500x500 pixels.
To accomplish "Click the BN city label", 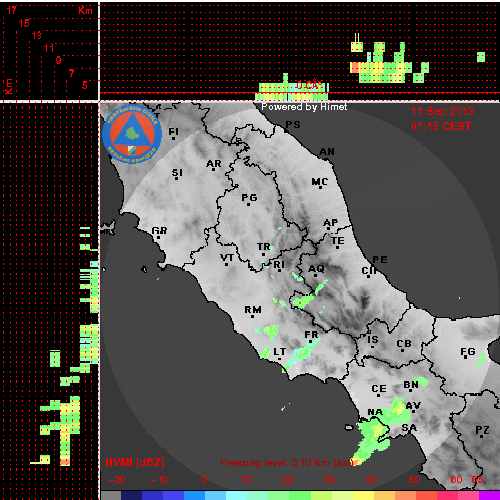I will pyautogui.click(x=411, y=385).
